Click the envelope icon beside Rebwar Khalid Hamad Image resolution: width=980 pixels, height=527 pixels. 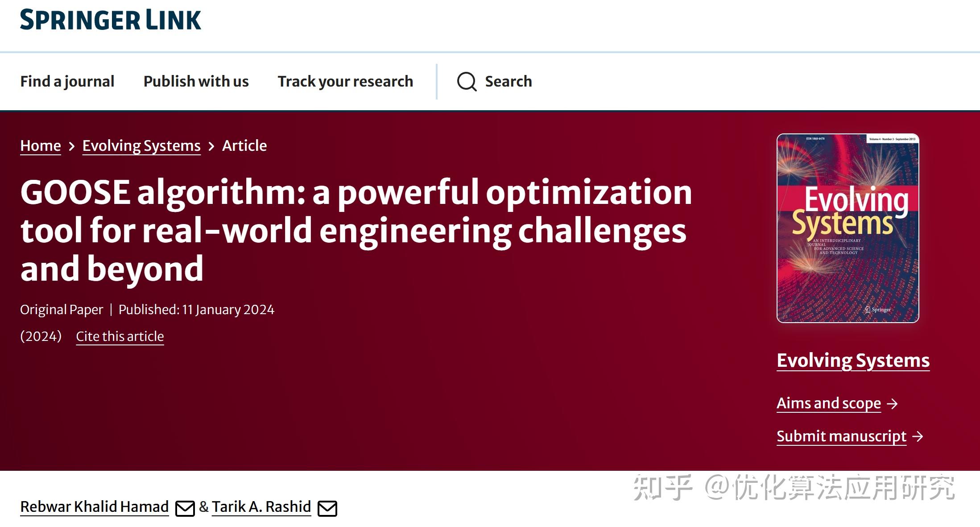coord(184,507)
